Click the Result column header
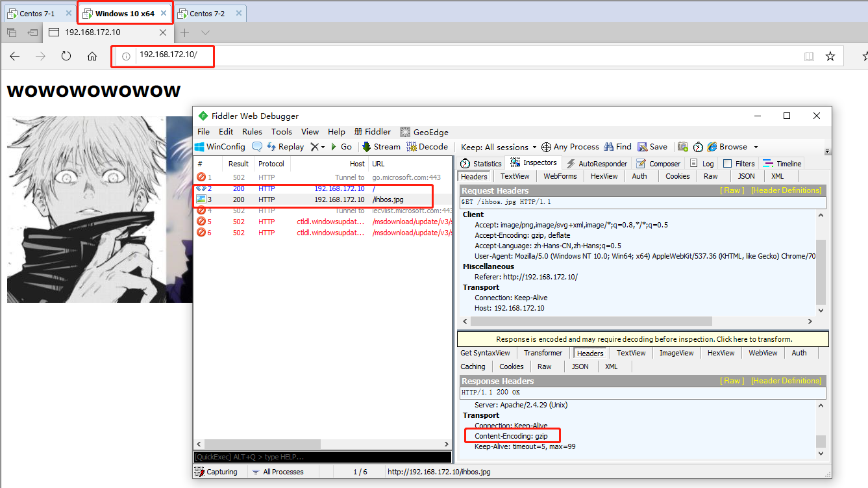 tap(238, 164)
